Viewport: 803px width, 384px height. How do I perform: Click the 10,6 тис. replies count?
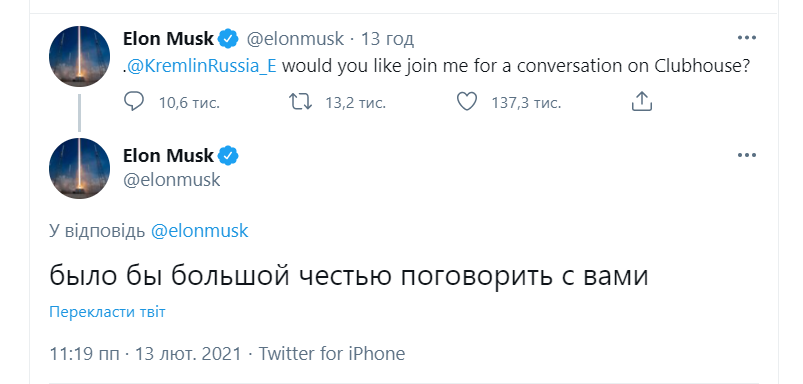pyautogui.click(x=189, y=103)
